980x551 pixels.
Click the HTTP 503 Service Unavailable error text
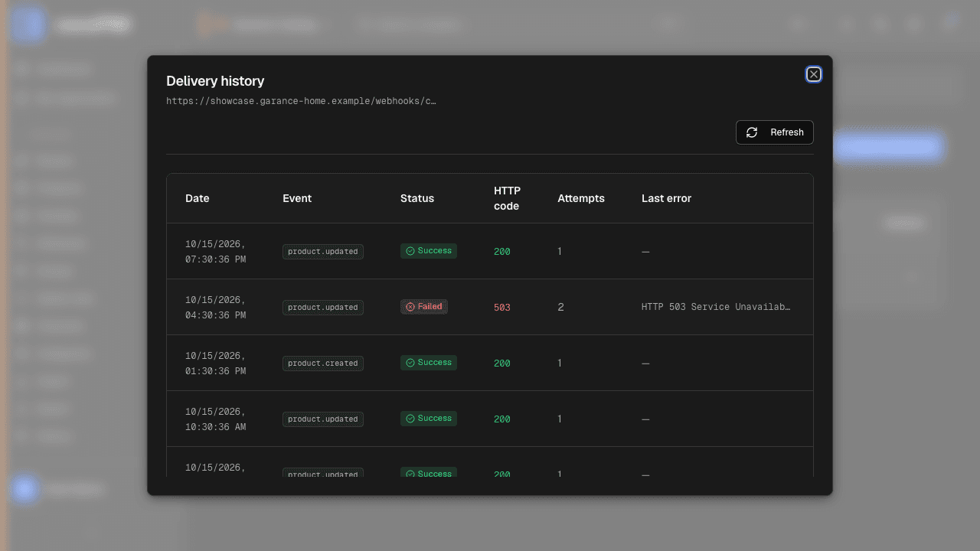pyautogui.click(x=716, y=307)
